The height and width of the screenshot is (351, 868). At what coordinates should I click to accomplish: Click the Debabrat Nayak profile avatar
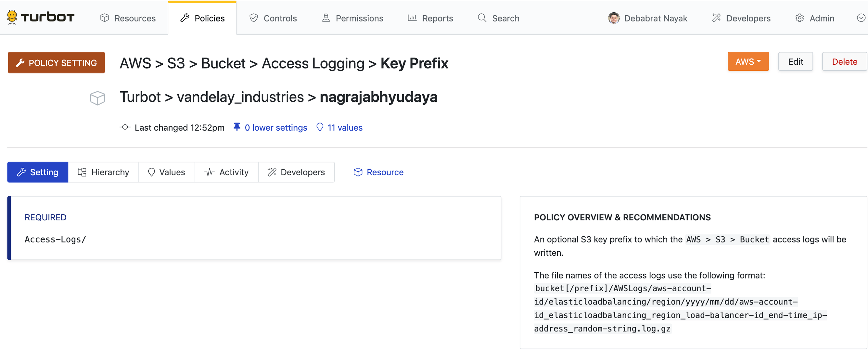click(614, 18)
